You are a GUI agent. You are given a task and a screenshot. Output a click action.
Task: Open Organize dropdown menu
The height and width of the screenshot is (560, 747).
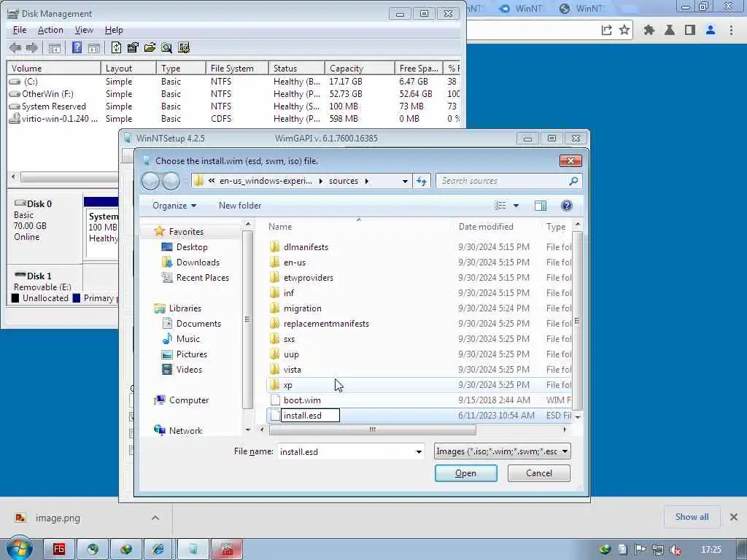coord(174,206)
